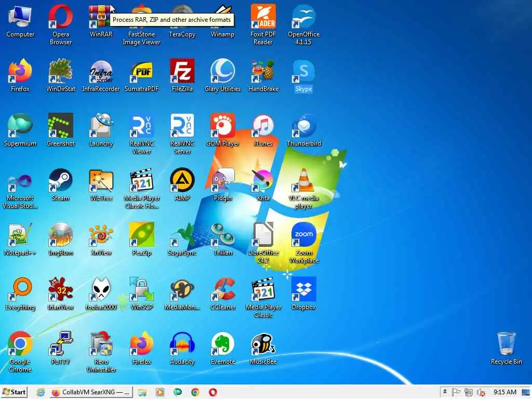Launch the Krita desktop shortcut
532x399 pixels.
tap(263, 184)
